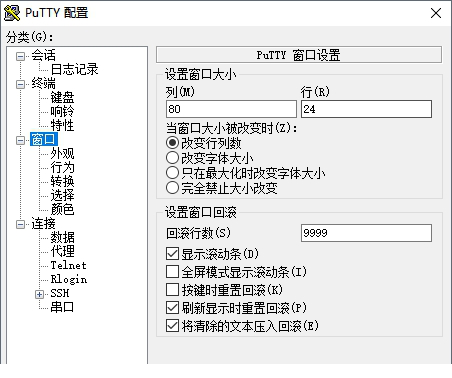This screenshot has height=378, width=452.
Task: Click the 设置窗口大小 group label
Action: click(201, 74)
